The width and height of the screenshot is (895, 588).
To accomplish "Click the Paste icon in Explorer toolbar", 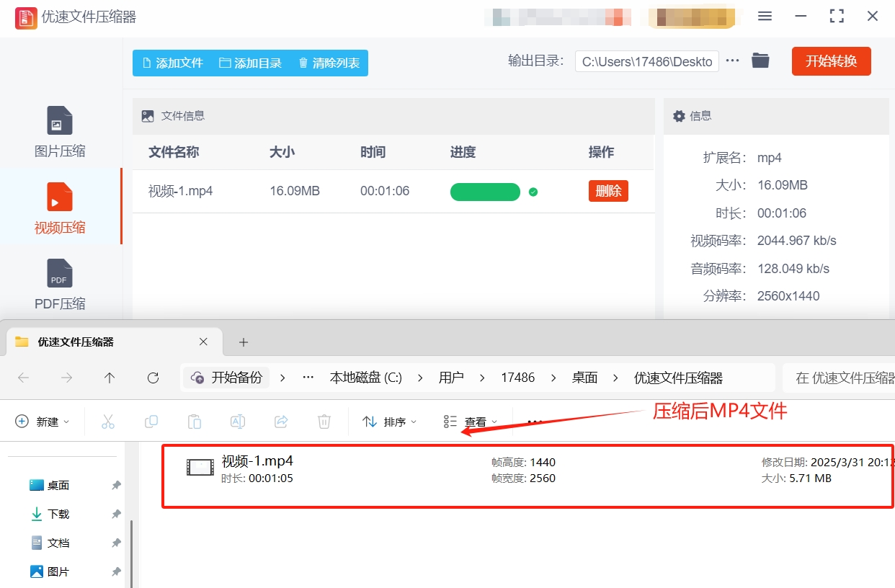I will coord(195,422).
